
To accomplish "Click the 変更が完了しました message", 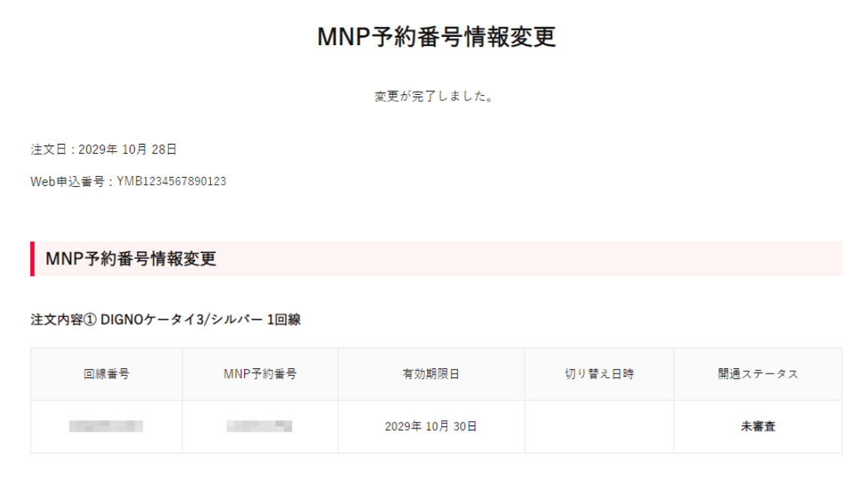I will click(x=434, y=96).
